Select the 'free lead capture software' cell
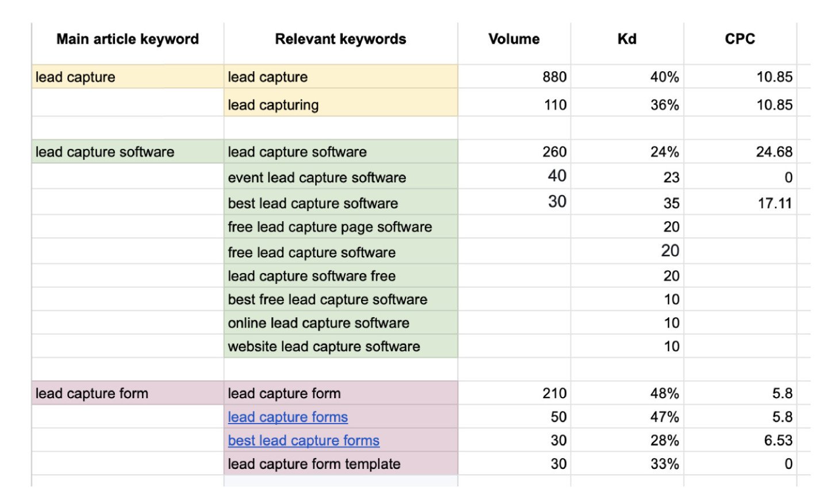 point(341,251)
